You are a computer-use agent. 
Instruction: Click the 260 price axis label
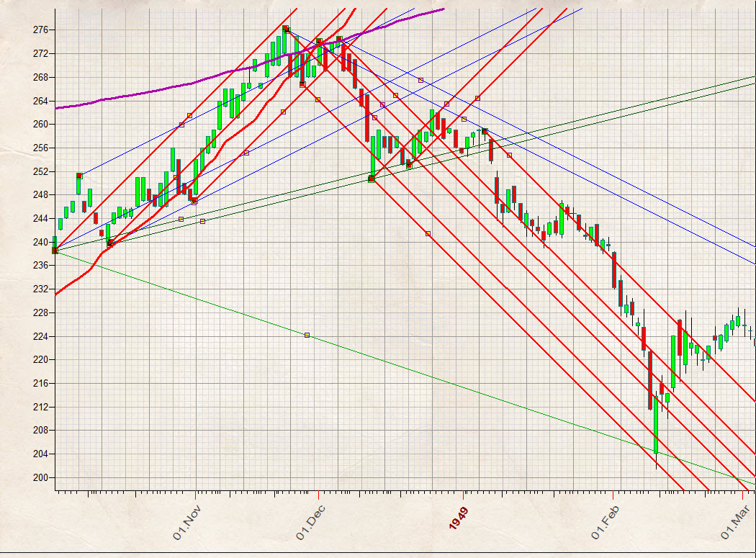coord(40,124)
